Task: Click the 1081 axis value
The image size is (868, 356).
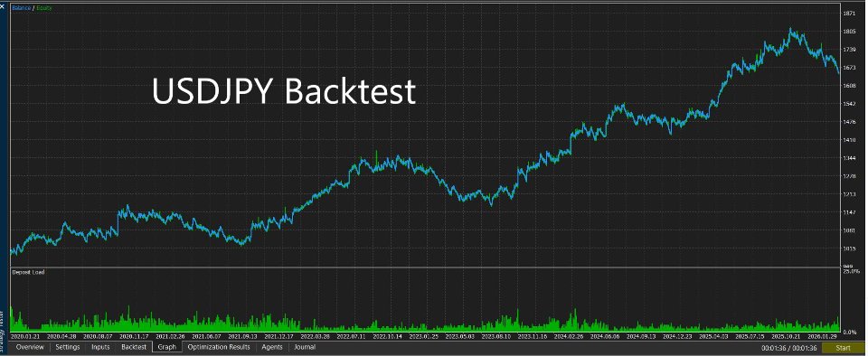Action: click(850, 230)
